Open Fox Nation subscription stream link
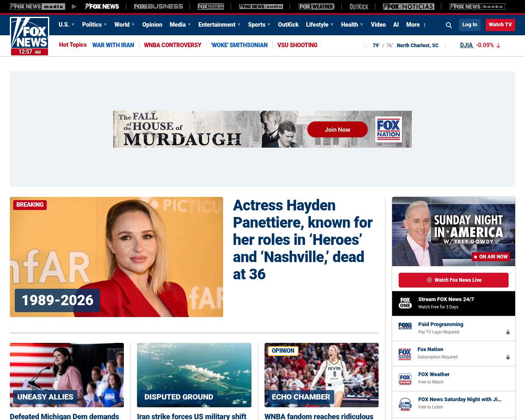Image resolution: width=525 pixels, height=420 pixels. pyautogui.click(x=430, y=349)
